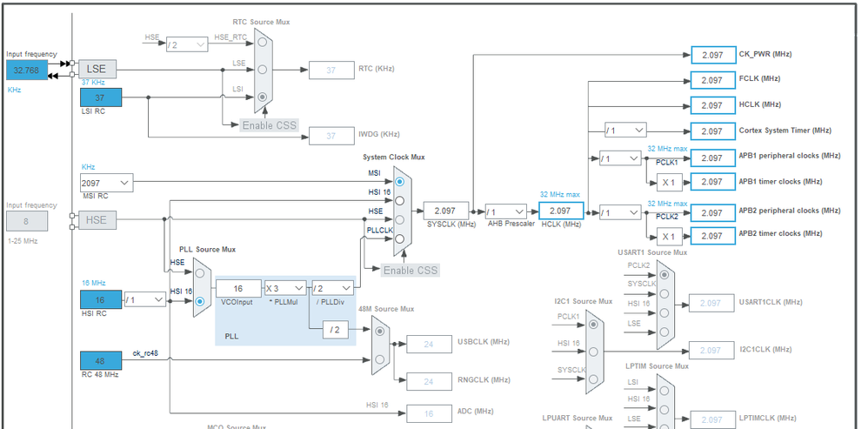Click the PLL /2 divider box for 48M

point(336,330)
